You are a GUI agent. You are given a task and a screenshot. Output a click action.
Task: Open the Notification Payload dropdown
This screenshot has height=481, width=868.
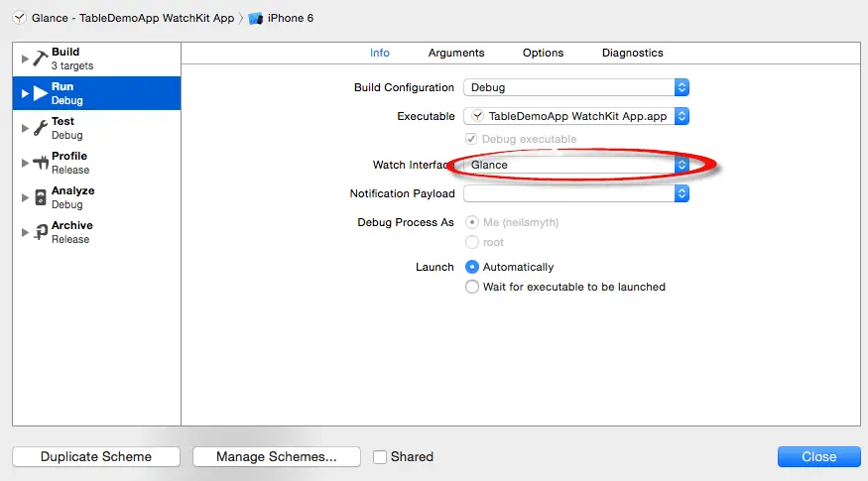coord(576,194)
